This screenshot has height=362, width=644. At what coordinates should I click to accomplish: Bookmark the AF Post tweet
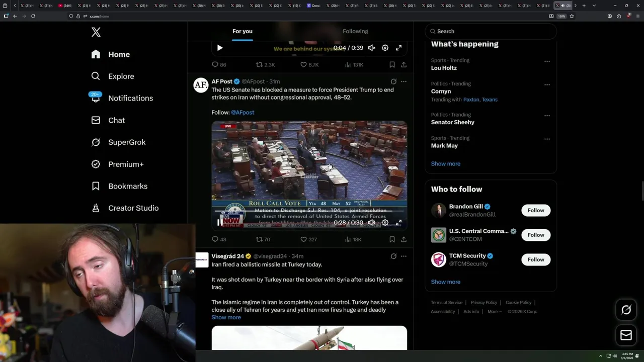[392, 240]
